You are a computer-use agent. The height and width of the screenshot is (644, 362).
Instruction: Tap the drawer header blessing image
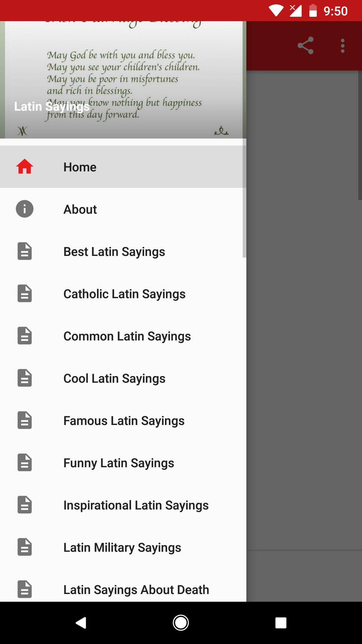(123, 80)
